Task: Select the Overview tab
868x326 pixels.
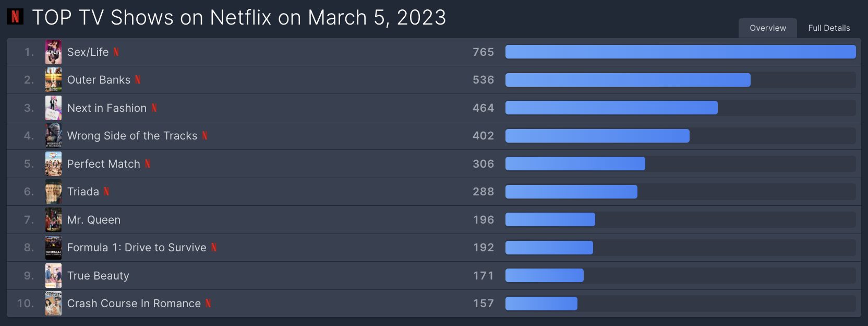Action: pyautogui.click(x=768, y=28)
